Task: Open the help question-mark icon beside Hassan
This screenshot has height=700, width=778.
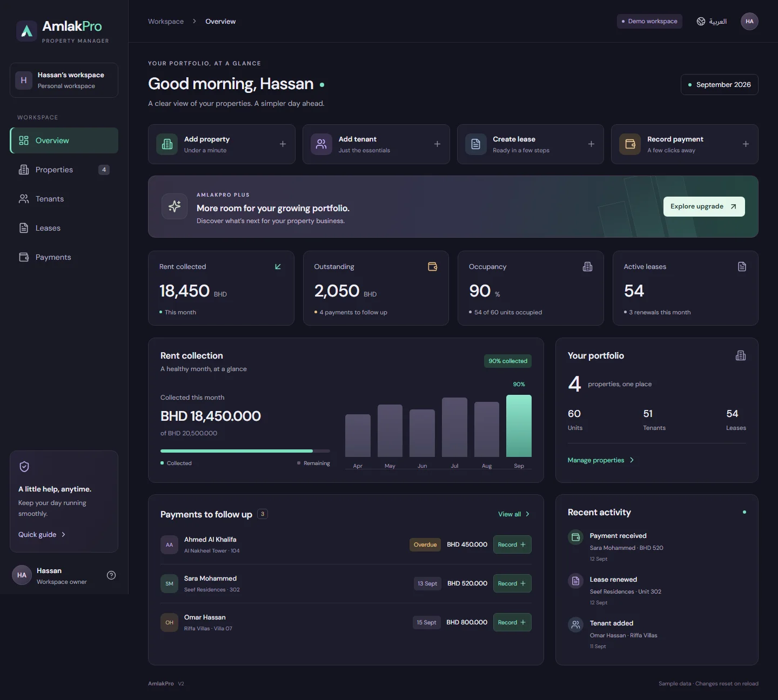Action: tap(111, 575)
